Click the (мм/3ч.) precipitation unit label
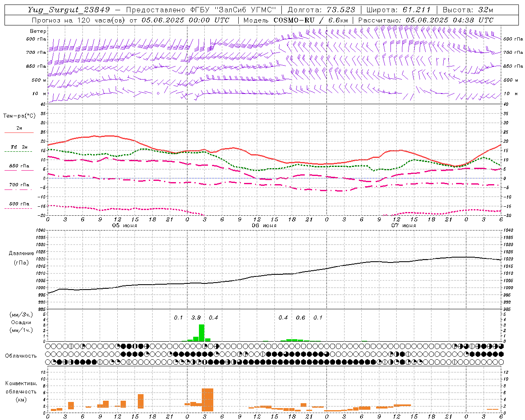The height and width of the screenshot is (420, 525). point(21,315)
